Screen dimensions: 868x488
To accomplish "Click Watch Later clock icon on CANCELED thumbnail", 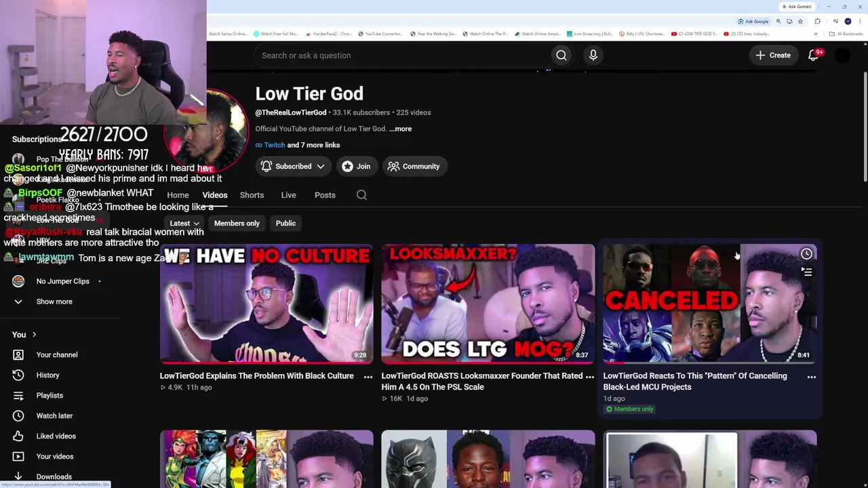I will coord(806,254).
